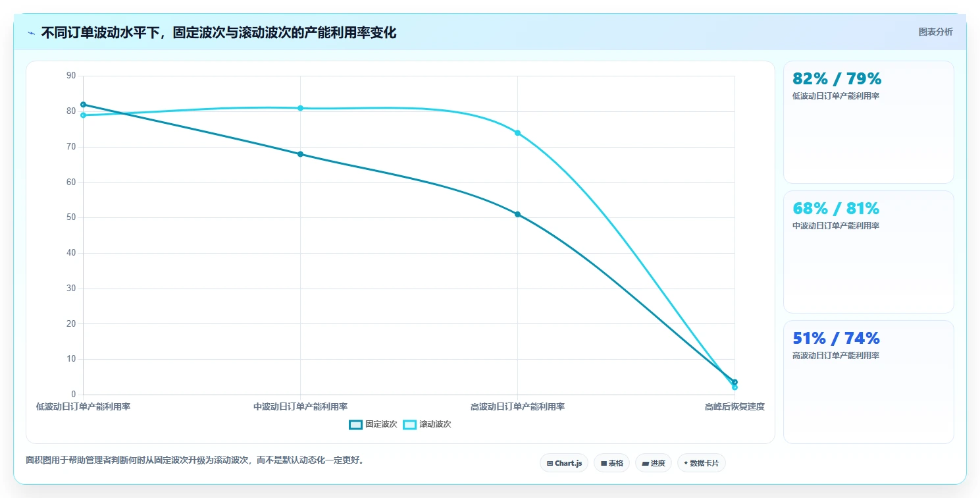The width and height of the screenshot is (980, 498).
Task: Open the 51% / 74% stat card
Action: pyautogui.click(x=868, y=381)
